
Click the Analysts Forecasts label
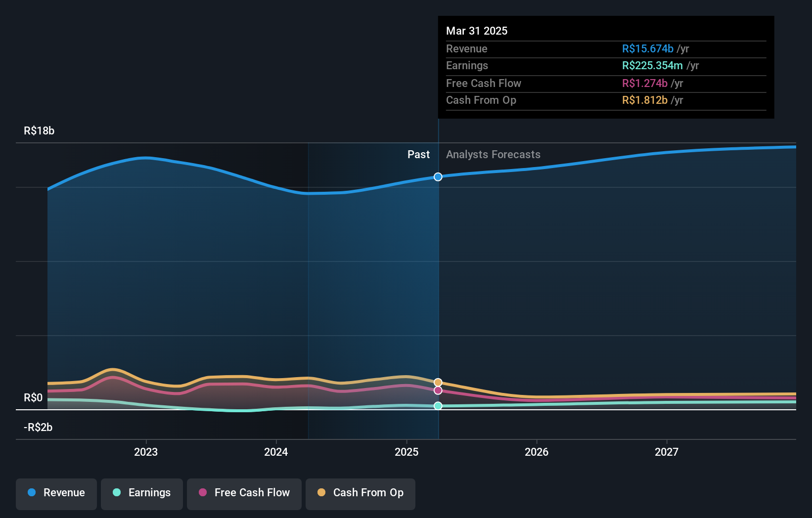493,155
